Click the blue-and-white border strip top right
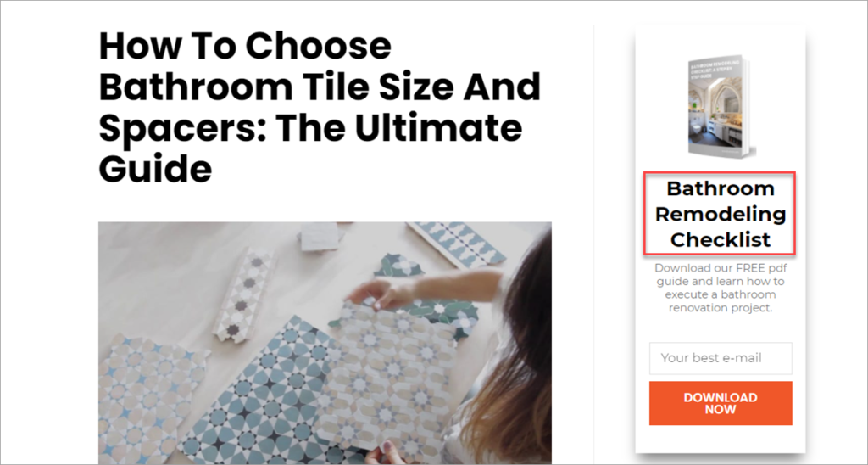The height and width of the screenshot is (465, 868). pyautogui.click(x=455, y=243)
